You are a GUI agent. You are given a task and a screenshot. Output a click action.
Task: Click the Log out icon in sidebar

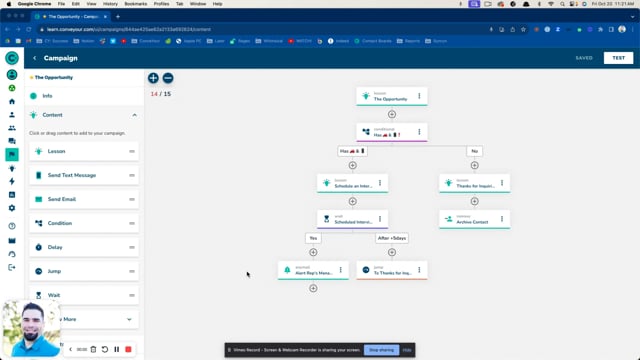click(x=12, y=267)
